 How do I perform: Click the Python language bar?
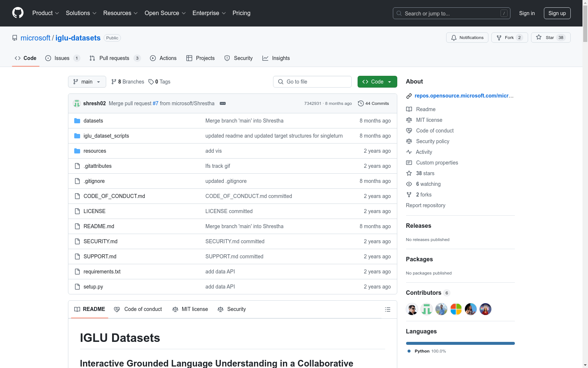point(460,343)
